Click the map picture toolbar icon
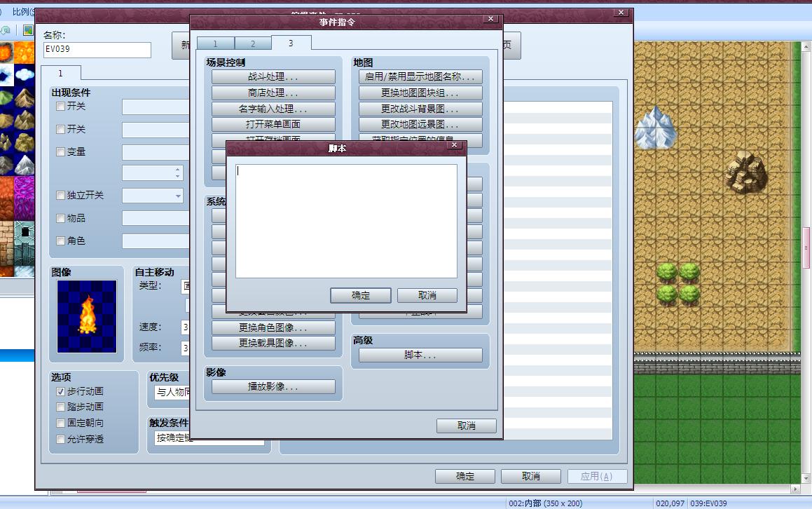 pos(28,30)
